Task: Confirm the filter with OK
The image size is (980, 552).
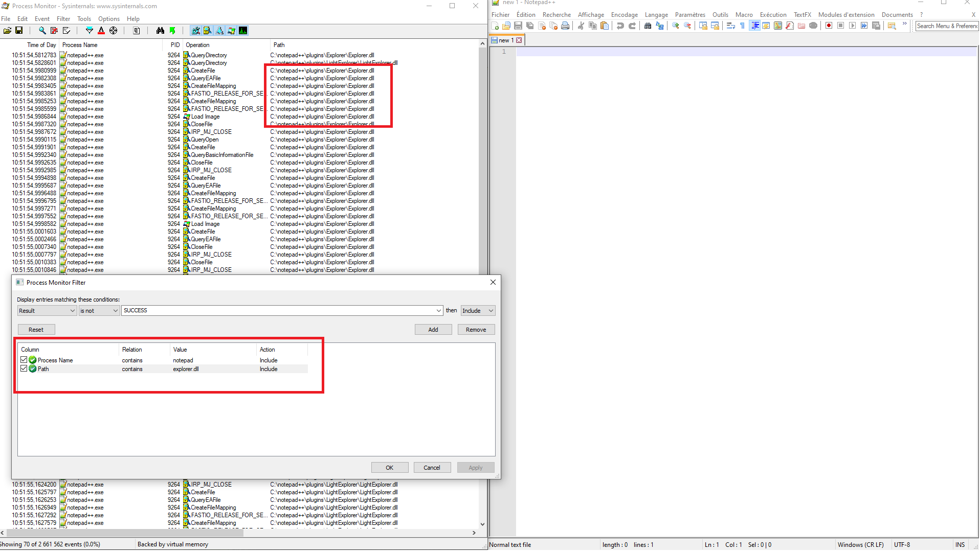Action: [x=390, y=468]
